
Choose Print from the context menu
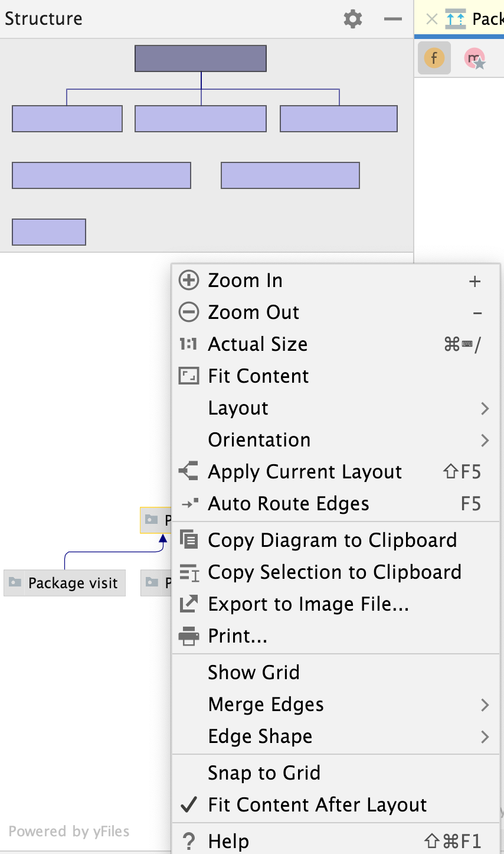[x=238, y=636]
